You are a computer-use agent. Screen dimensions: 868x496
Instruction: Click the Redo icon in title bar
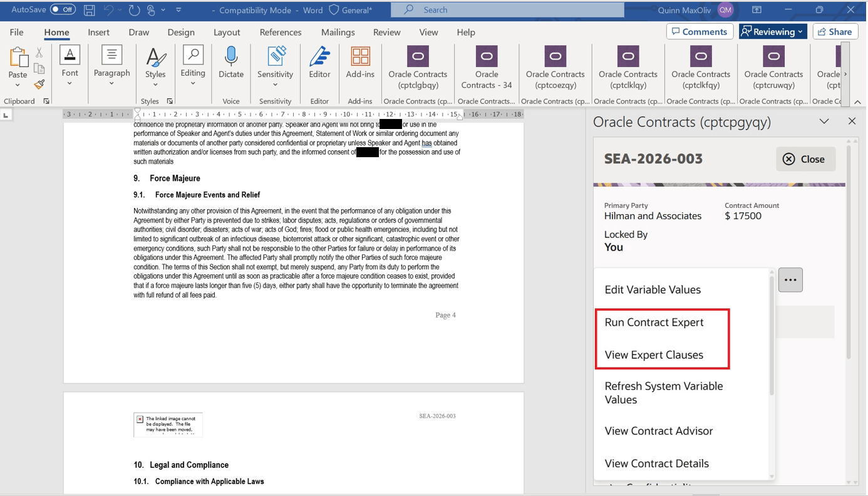[134, 10]
